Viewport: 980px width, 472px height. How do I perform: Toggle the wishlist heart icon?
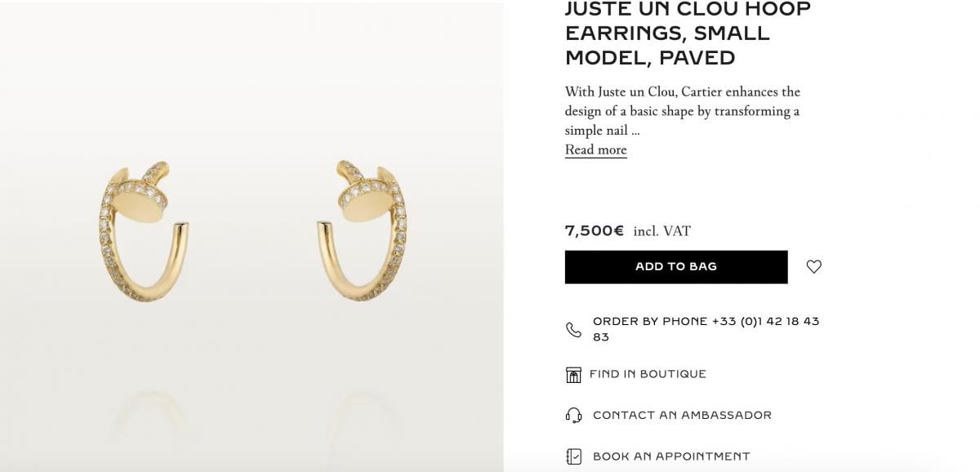click(x=813, y=266)
